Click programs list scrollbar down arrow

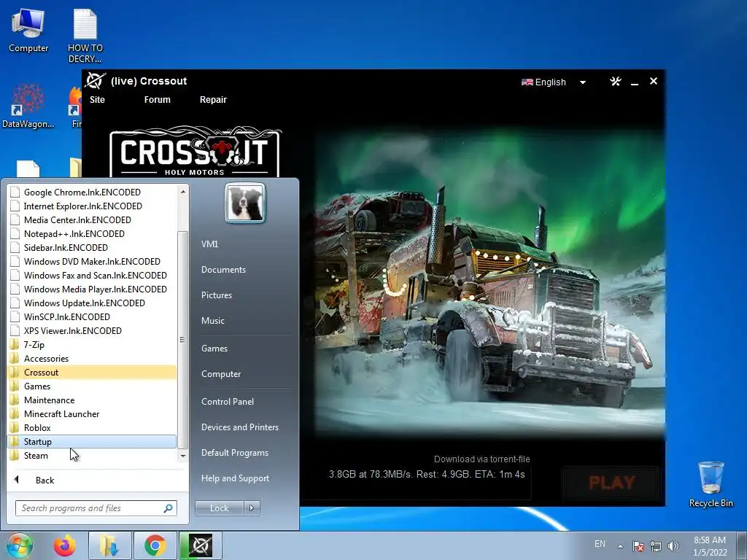[183, 456]
